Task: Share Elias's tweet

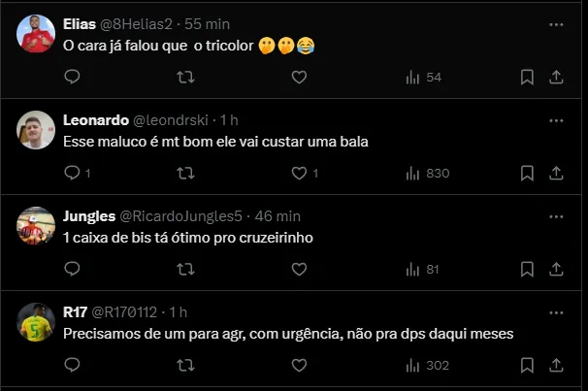Action: 556,77
